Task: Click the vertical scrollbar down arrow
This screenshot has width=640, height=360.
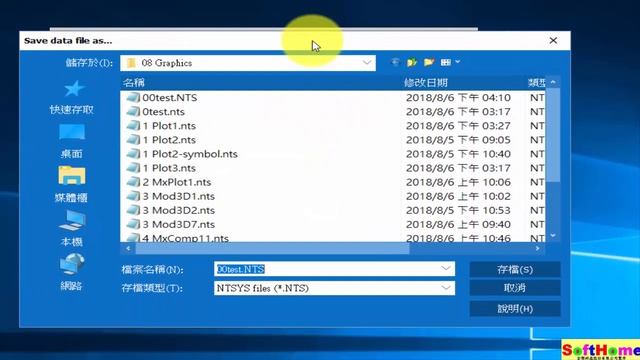Action: (x=553, y=236)
